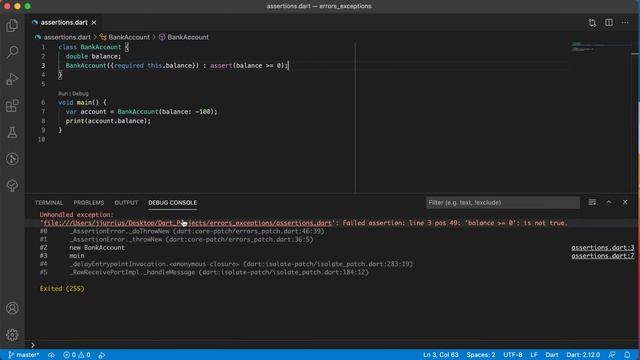Open the Search view

12,52
